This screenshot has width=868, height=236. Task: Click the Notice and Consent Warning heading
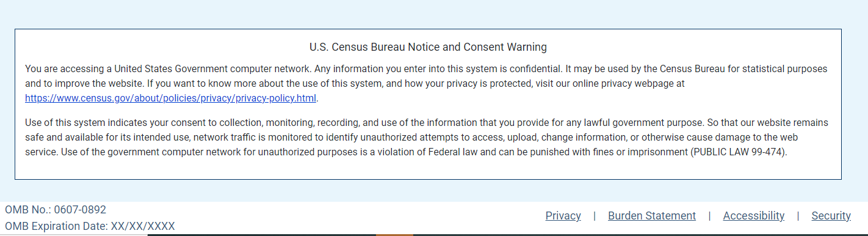coord(428,46)
